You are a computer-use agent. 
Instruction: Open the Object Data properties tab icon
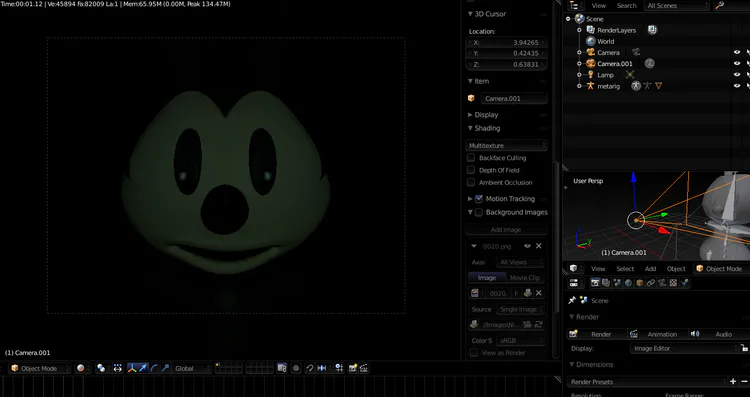pyautogui.click(x=662, y=283)
